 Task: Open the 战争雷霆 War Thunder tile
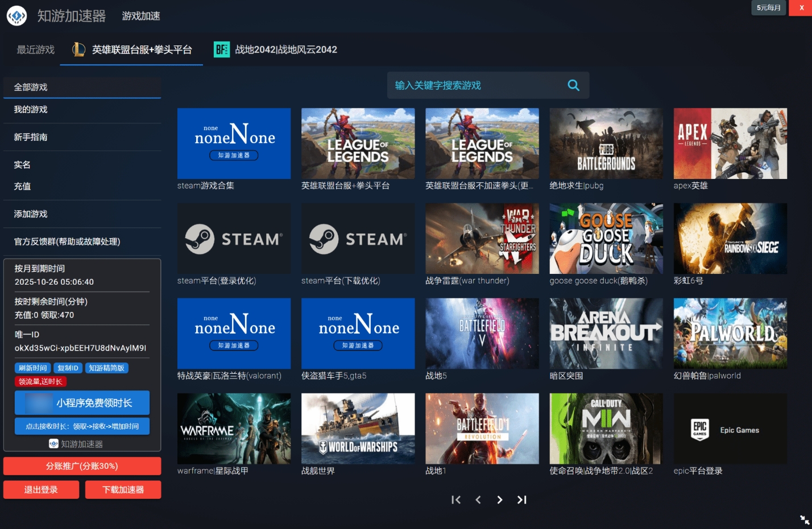tap(482, 239)
